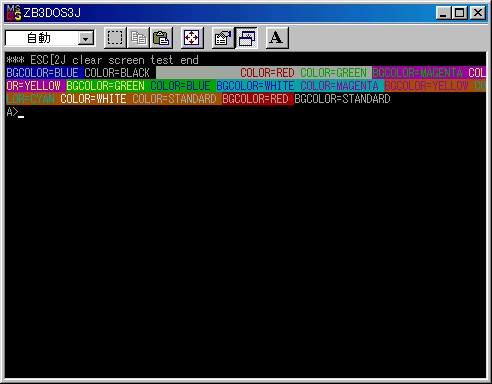The width and height of the screenshot is (492, 384).
Task: Open the Properties toolbar icon
Action: click(223, 38)
